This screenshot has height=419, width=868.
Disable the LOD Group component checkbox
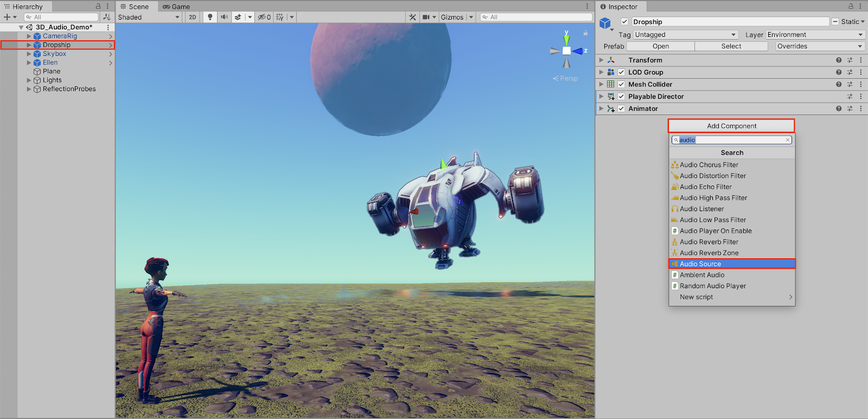[621, 72]
